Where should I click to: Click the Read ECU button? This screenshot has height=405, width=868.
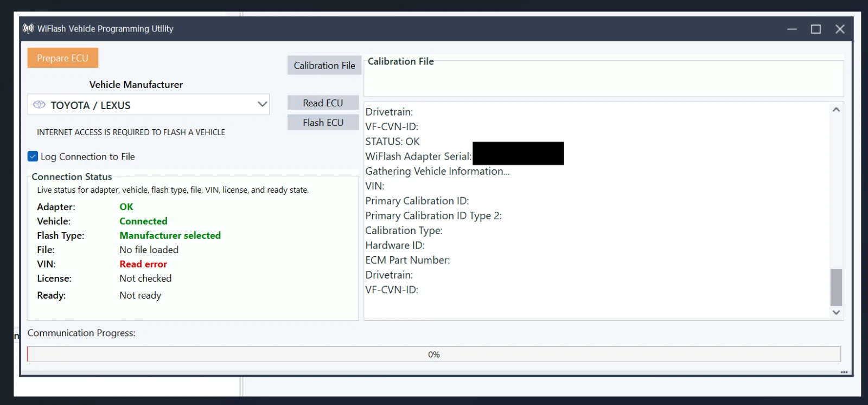[323, 103]
